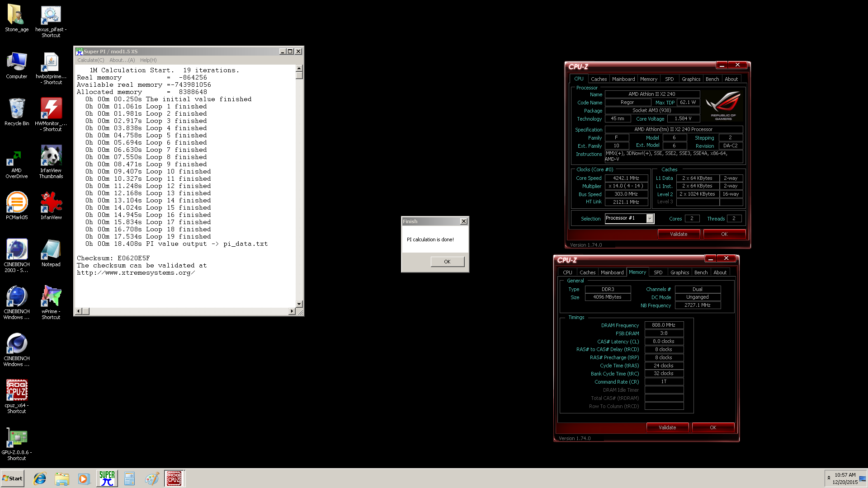Open Windows Explorer taskbar icon

pos(62,479)
